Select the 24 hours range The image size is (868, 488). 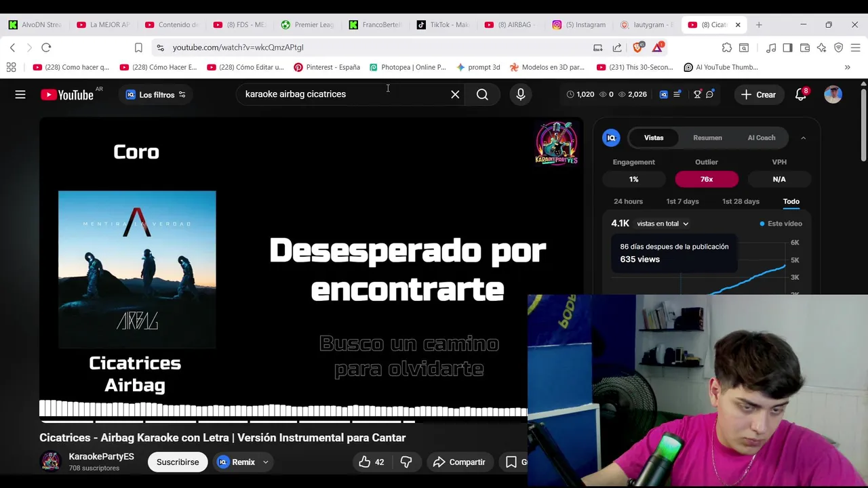628,201
